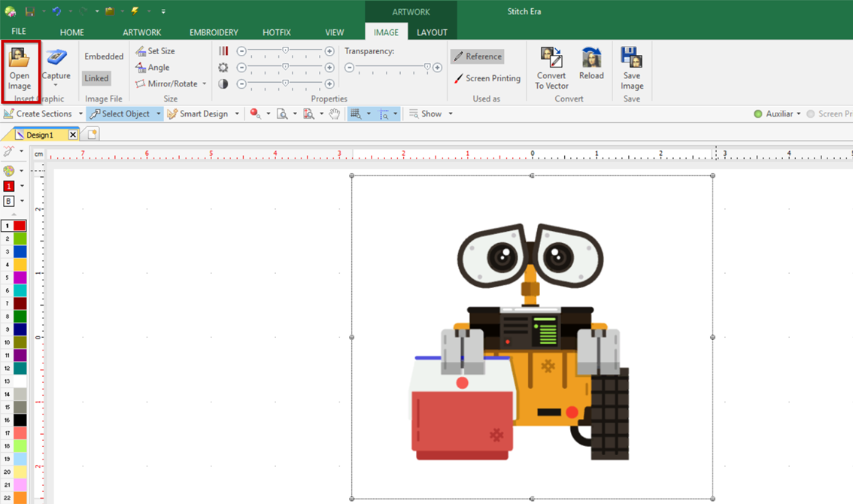Toggle the Reference used-as option
Screen dimensions: 853x504
click(477, 56)
